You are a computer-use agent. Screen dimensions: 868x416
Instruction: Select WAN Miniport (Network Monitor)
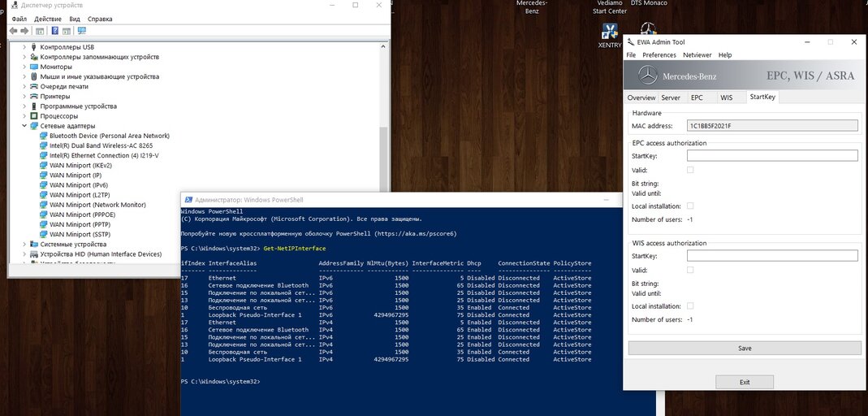click(97, 205)
